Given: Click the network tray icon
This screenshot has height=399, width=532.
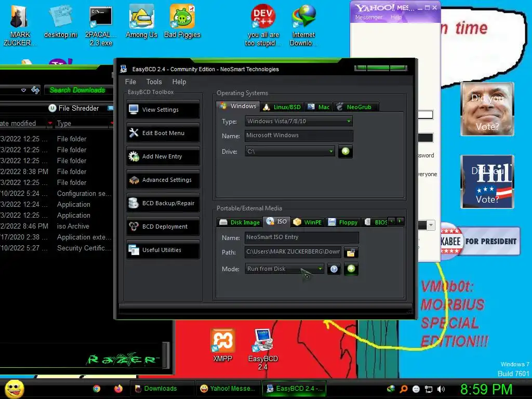Looking at the screenshot, I should click(429, 389).
